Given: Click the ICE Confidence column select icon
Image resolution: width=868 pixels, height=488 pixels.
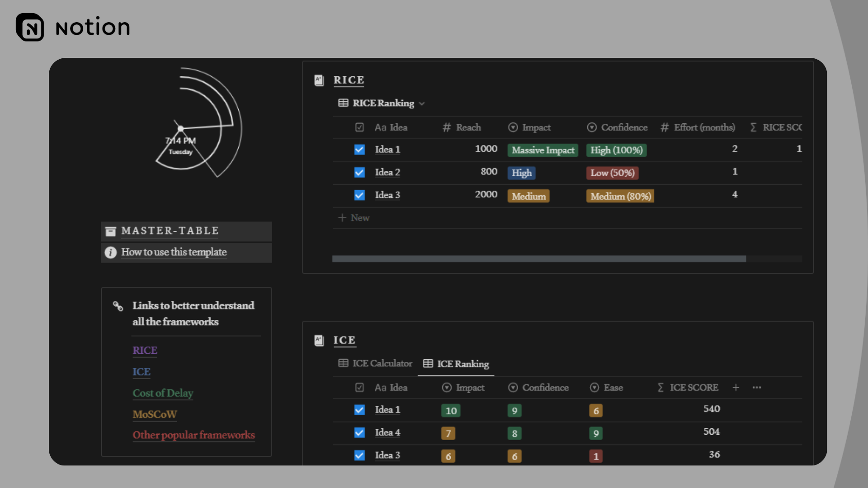Looking at the screenshot, I should click(513, 388).
